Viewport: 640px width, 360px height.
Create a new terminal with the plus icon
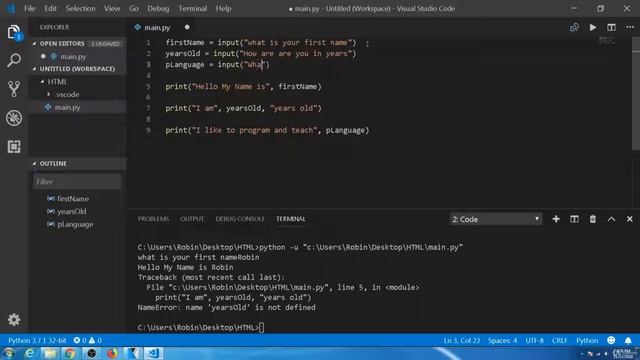(556, 219)
